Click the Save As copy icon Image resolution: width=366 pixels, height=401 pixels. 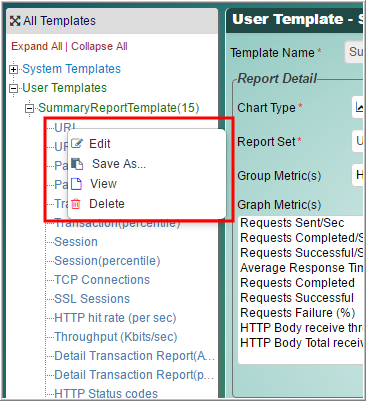click(77, 164)
